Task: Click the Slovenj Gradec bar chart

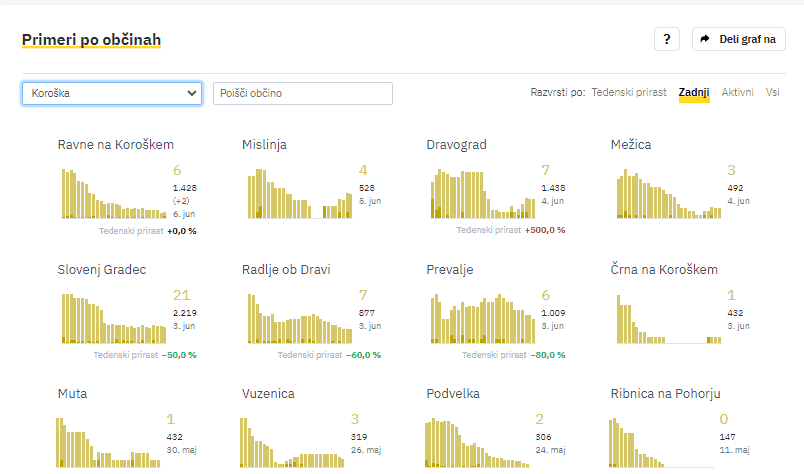Action: [x=110, y=318]
